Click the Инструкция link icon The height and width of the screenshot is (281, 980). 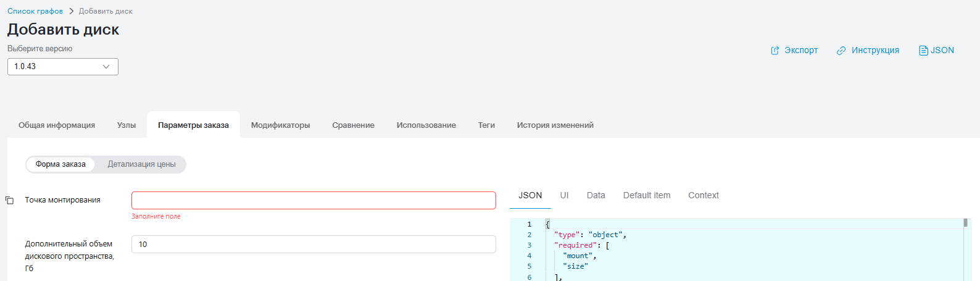pos(841,51)
